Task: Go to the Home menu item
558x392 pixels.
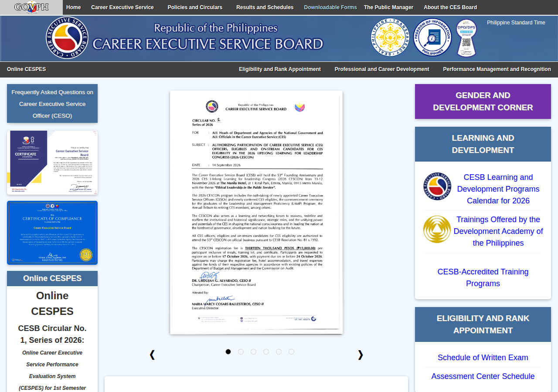Action: 74,7
